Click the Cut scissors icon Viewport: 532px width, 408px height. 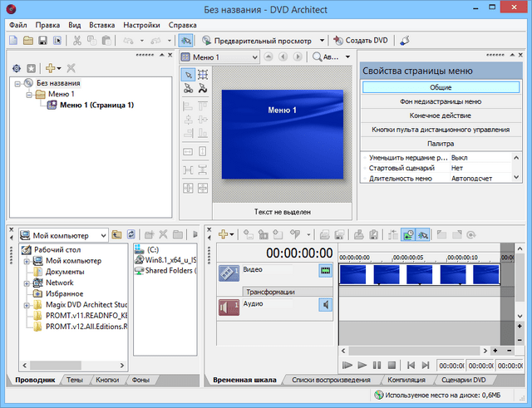click(77, 40)
